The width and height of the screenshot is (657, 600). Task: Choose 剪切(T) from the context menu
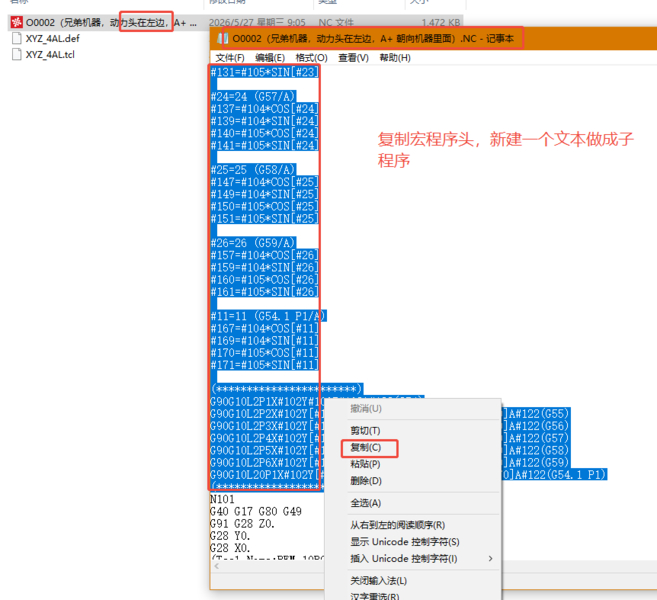(x=365, y=430)
